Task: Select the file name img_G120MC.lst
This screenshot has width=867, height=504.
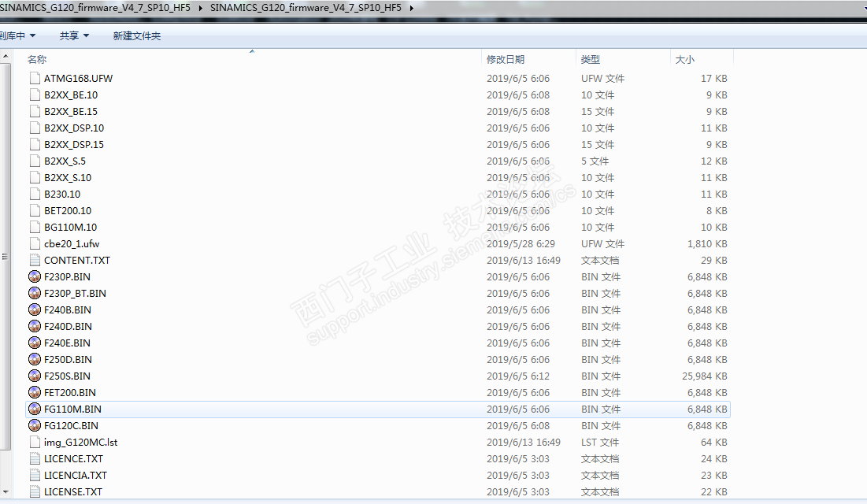Action: [x=80, y=442]
